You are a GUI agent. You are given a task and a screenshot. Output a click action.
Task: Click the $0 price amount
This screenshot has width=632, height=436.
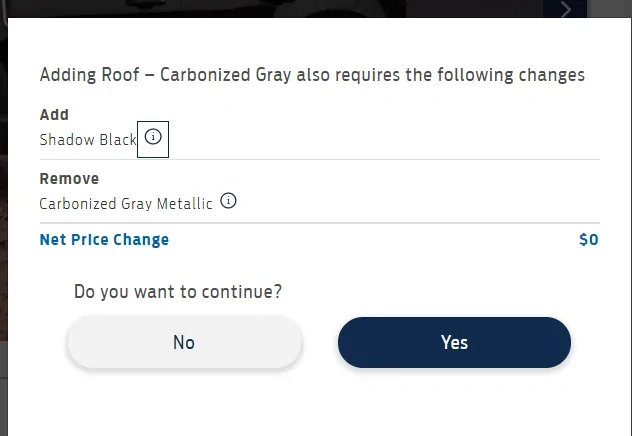(x=588, y=240)
